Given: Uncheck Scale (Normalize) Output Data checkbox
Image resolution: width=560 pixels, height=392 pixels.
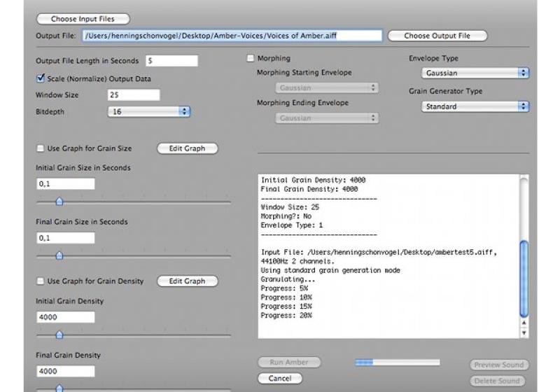Looking at the screenshot, I should pos(40,78).
